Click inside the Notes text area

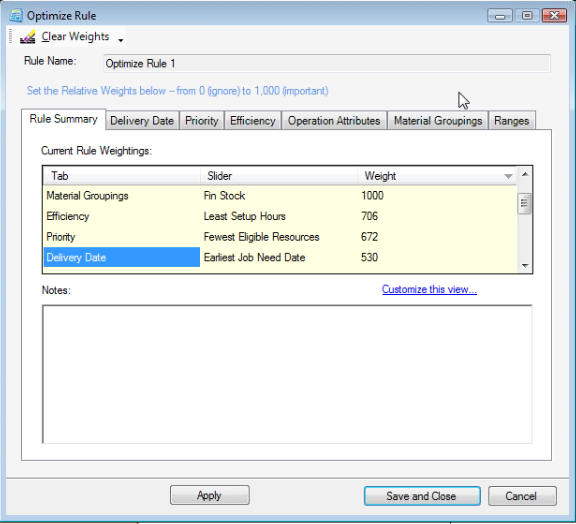(x=287, y=374)
